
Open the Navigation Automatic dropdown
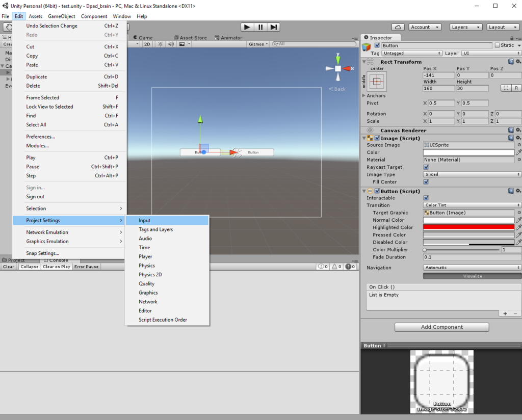(x=472, y=268)
